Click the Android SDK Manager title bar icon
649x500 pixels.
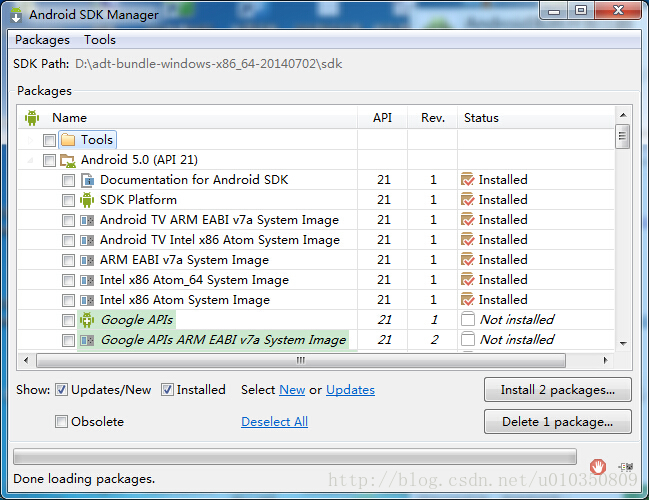[x=16, y=15]
